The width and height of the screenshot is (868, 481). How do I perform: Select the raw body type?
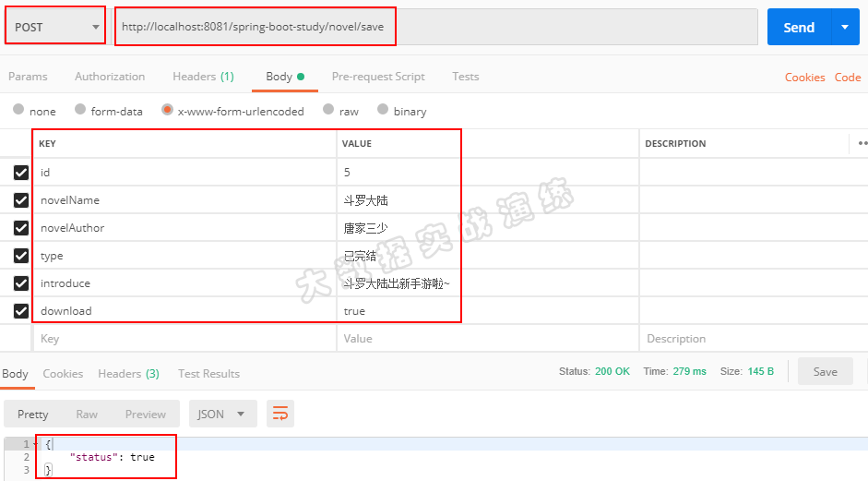click(x=328, y=109)
